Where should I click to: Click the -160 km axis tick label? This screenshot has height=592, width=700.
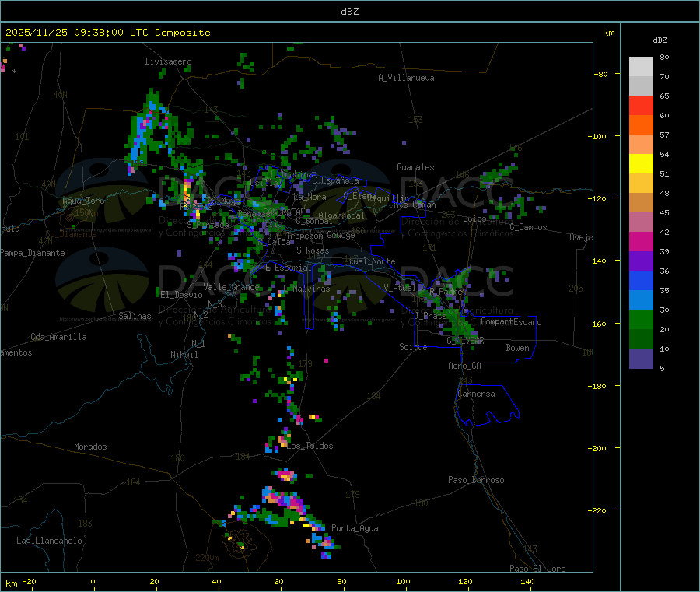(x=597, y=324)
